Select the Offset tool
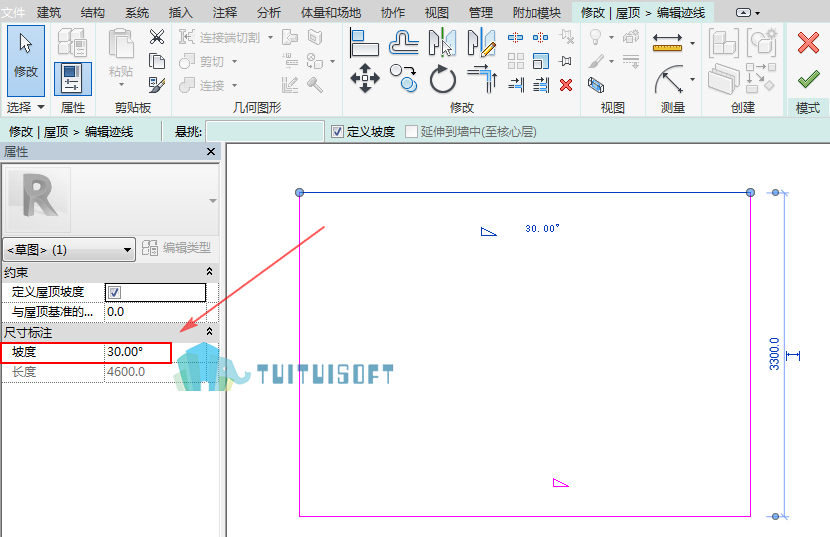This screenshot has height=537, width=830. pyautogui.click(x=403, y=43)
